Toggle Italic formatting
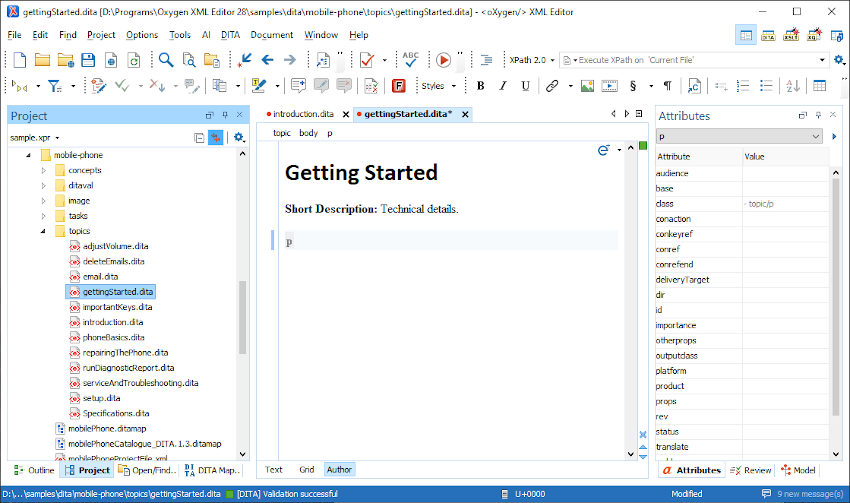The width and height of the screenshot is (850, 503). pos(503,86)
